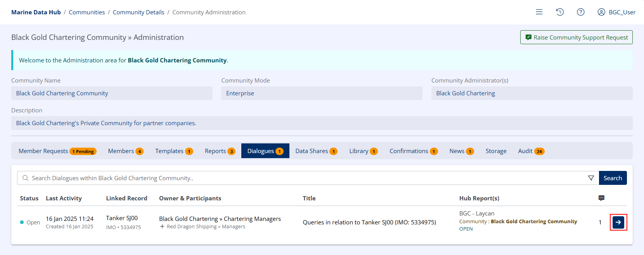Screen dimensions: 644x255
Task: Focus the Search Dialogues input field
Action: [303, 178]
